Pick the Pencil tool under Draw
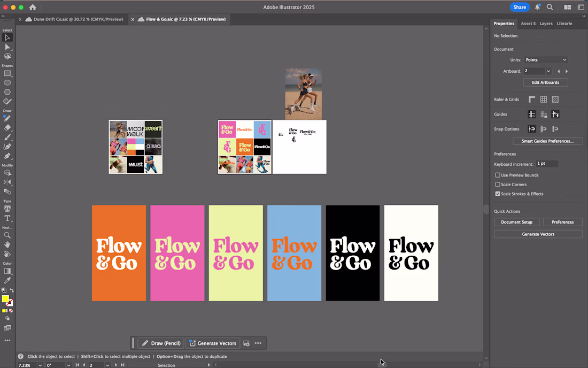The width and height of the screenshot is (588, 368). click(x=7, y=119)
